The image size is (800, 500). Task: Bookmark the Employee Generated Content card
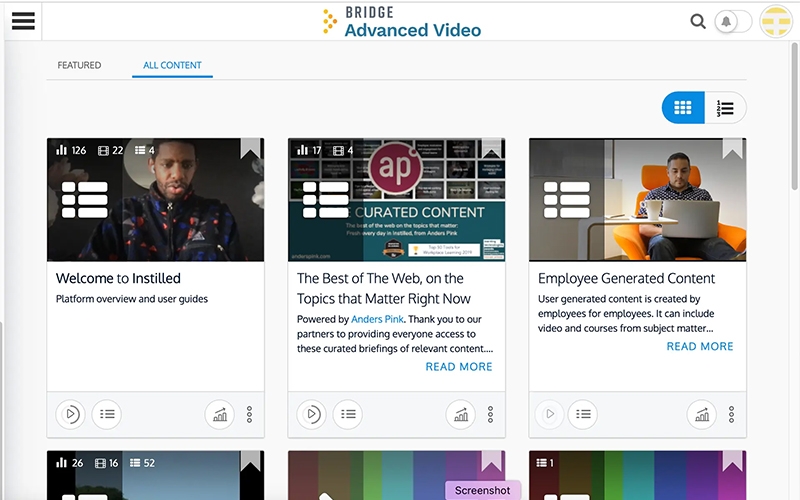[733, 149]
